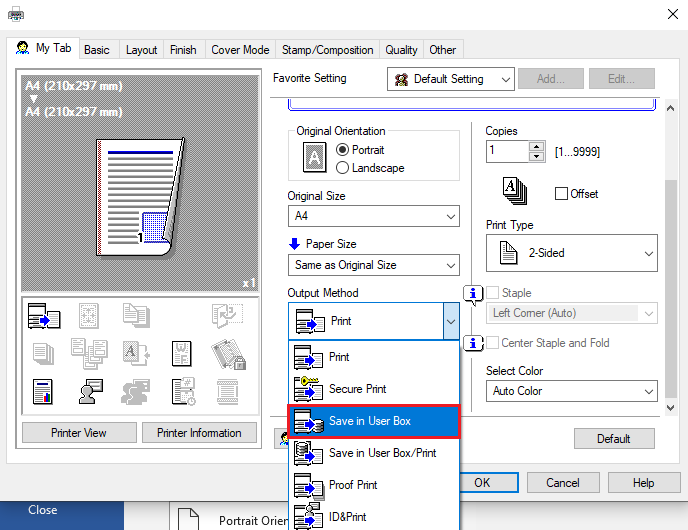Tick the Center Staple and Fold checkbox

[x=493, y=343]
